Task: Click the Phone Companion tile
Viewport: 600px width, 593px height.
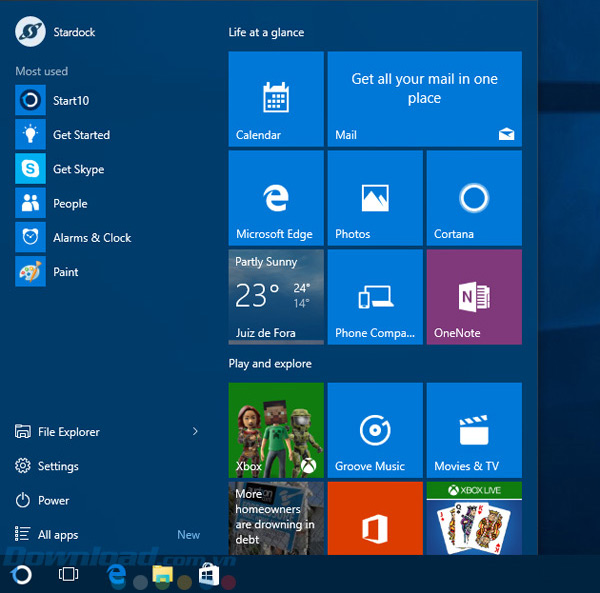Action: pos(375,297)
